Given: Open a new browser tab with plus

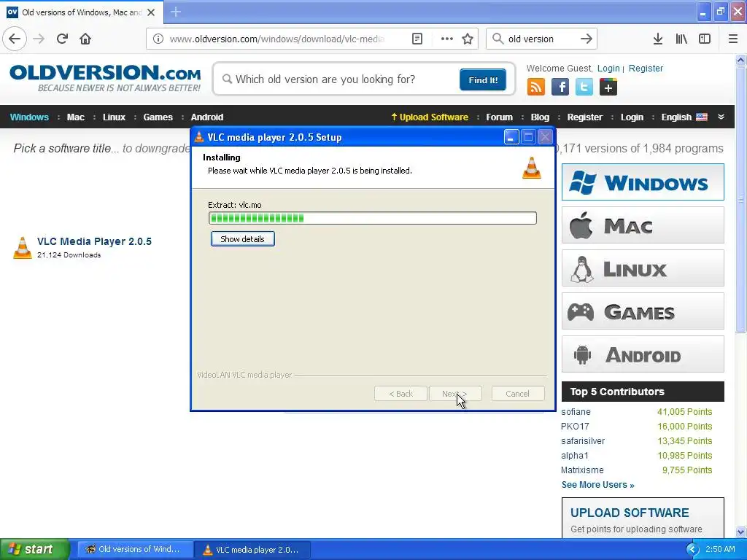Looking at the screenshot, I should tap(176, 12).
